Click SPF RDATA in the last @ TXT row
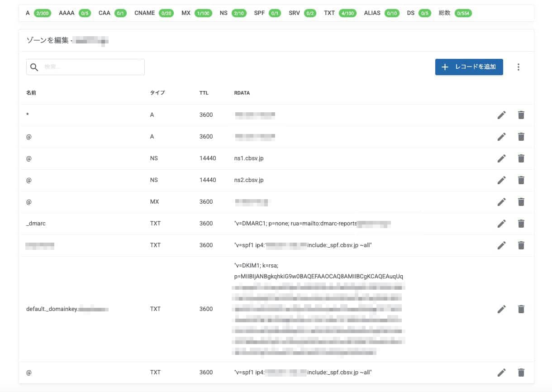Viewport: 552px width, 392px height. tap(303, 373)
